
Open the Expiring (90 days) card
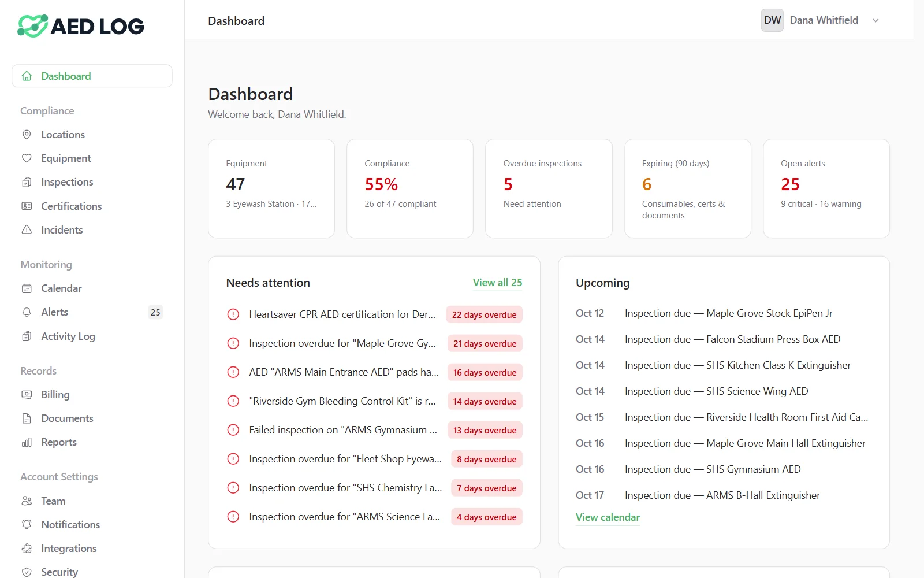point(688,188)
